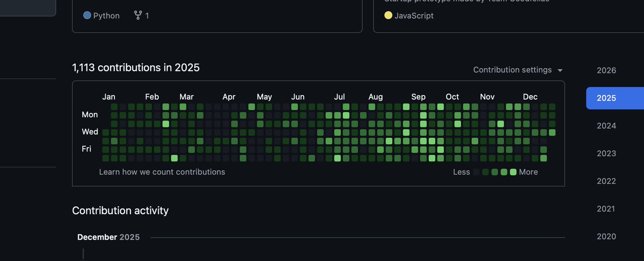Click the 'Less' legend label
Image resolution: width=644 pixels, height=261 pixels.
(x=462, y=172)
